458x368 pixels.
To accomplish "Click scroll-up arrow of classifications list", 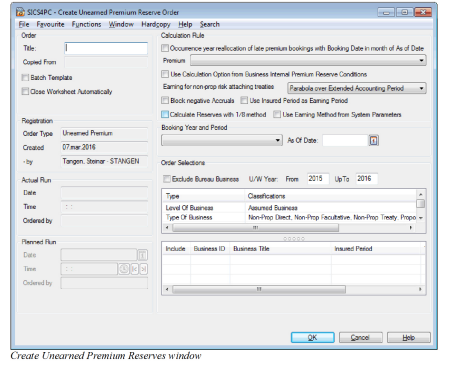I will coord(421,194).
